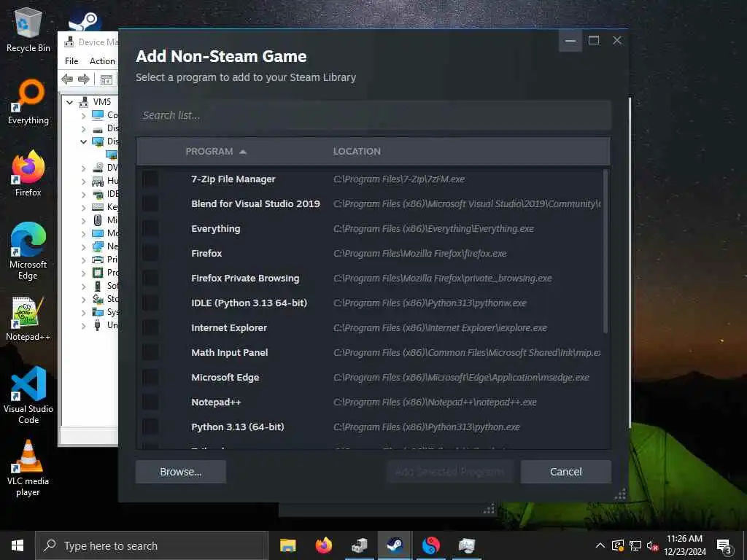Click the msedge.exe location path
Screen dimensions: 747x560
(461, 377)
